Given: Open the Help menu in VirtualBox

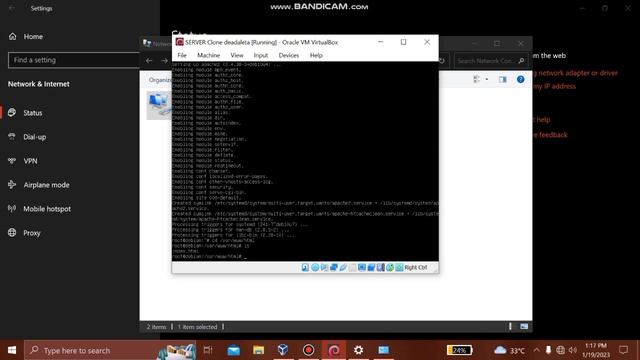Looking at the screenshot, I should (x=316, y=55).
